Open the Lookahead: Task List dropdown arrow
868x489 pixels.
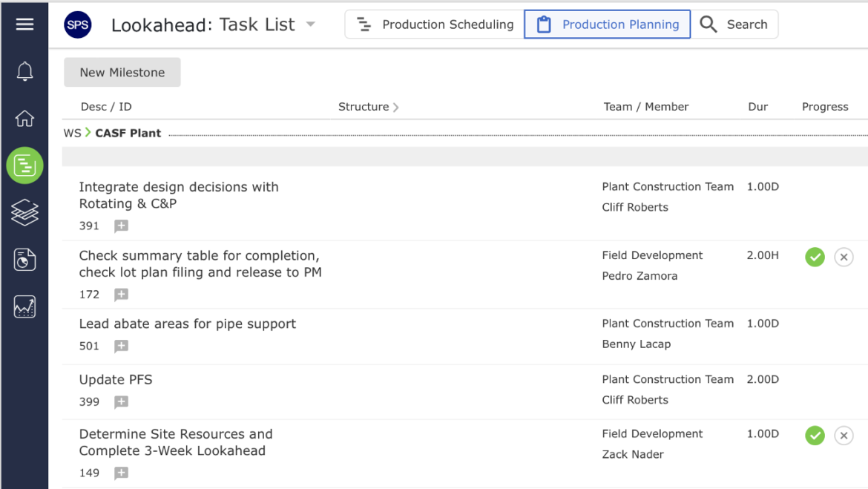[311, 24]
